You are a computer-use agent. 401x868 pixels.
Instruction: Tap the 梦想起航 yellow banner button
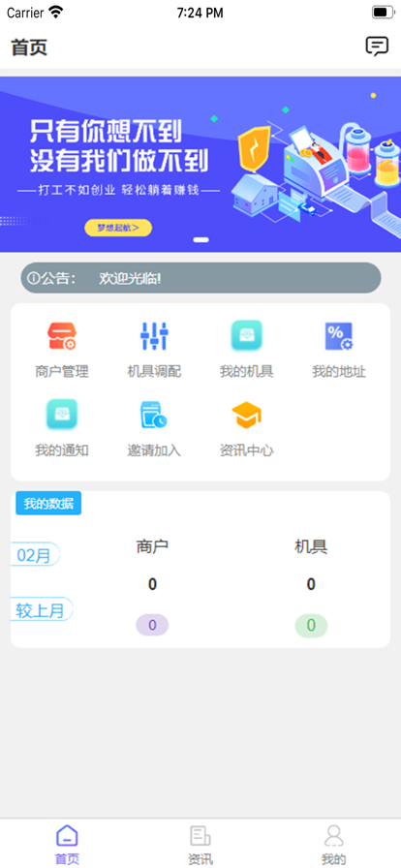[118, 228]
